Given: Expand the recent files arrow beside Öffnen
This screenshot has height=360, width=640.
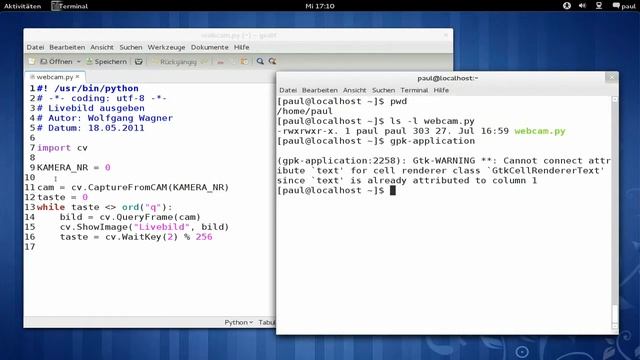Looking at the screenshot, I should pyautogui.click(x=78, y=62).
